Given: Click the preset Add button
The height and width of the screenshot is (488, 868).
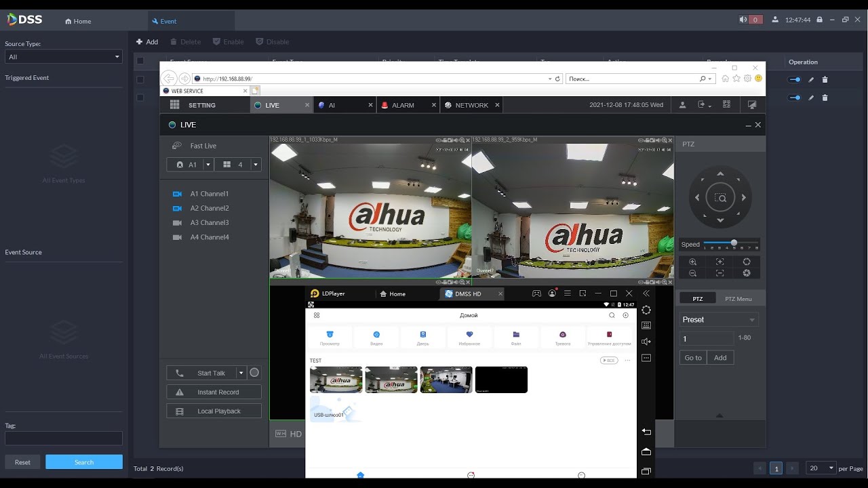Looking at the screenshot, I should coord(720,357).
